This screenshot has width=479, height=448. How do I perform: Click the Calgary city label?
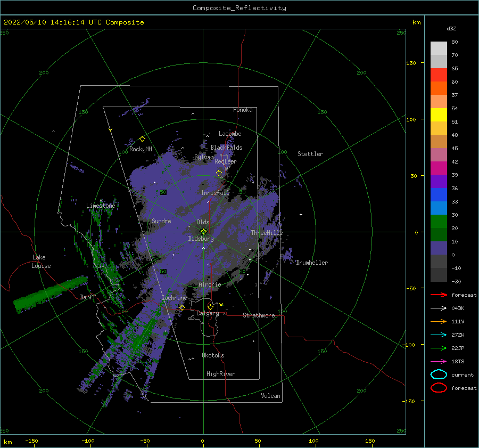208,313
